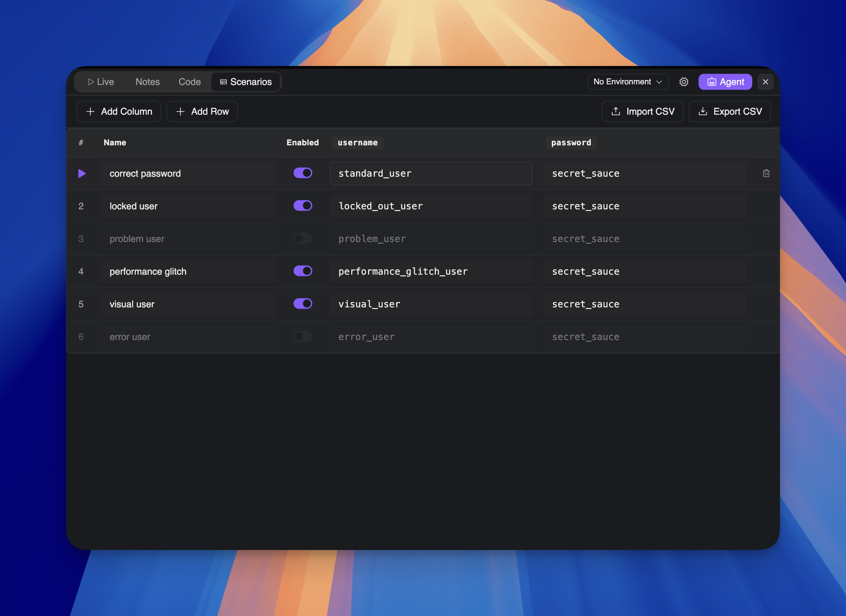Click the standard_user username field
This screenshot has height=616, width=846.
coord(431,173)
